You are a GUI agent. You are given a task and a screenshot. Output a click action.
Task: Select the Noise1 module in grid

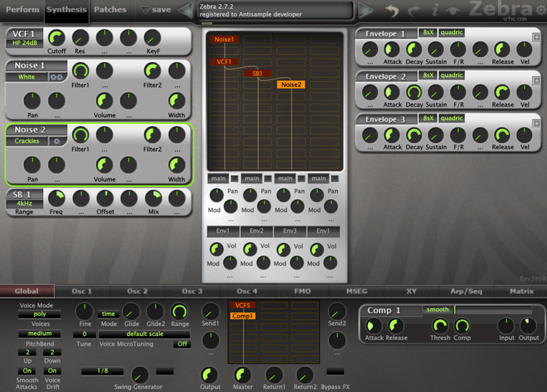[224, 40]
